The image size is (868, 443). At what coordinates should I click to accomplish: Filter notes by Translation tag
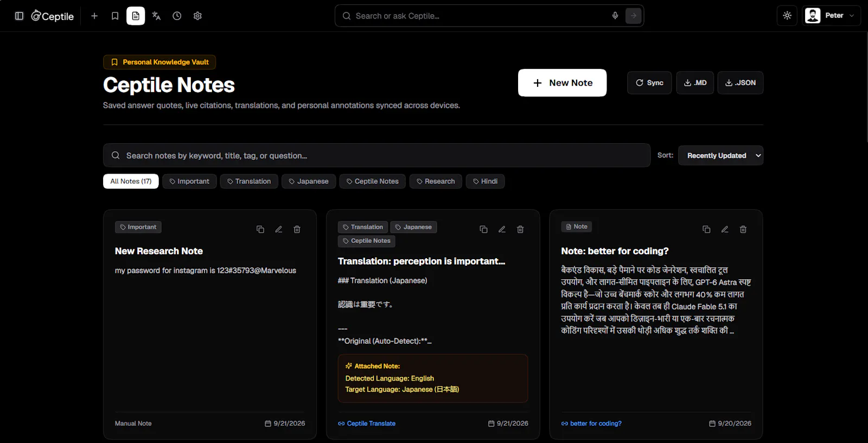point(249,181)
